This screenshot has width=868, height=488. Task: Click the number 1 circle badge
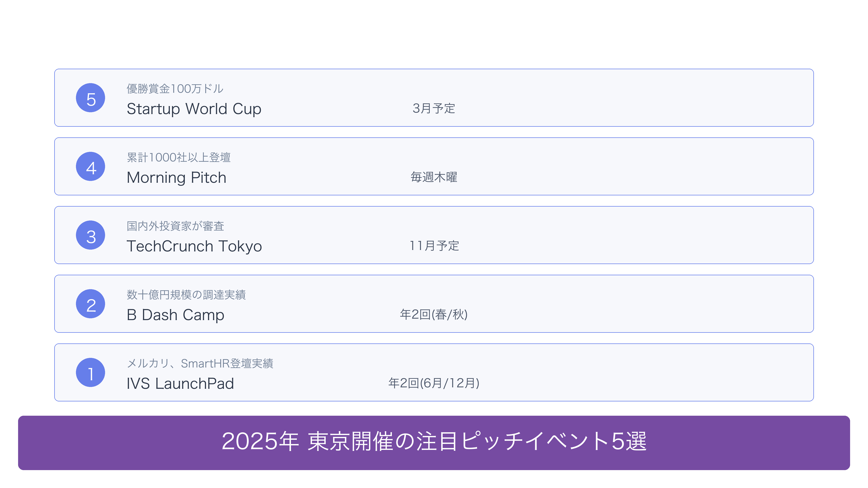90,373
